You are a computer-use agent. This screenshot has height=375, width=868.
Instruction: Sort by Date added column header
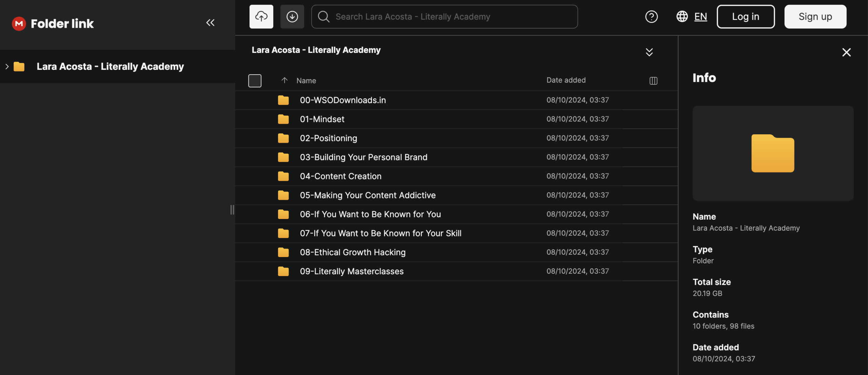[566, 80]
